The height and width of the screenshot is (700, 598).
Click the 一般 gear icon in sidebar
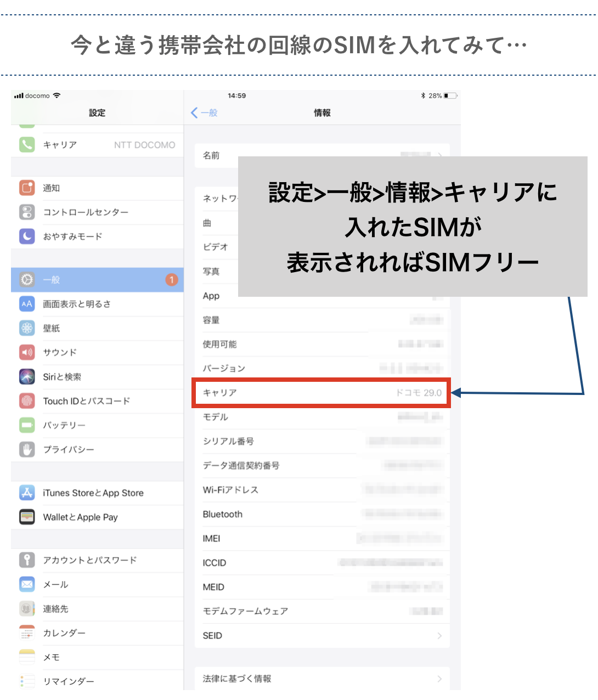pos(26,279)
